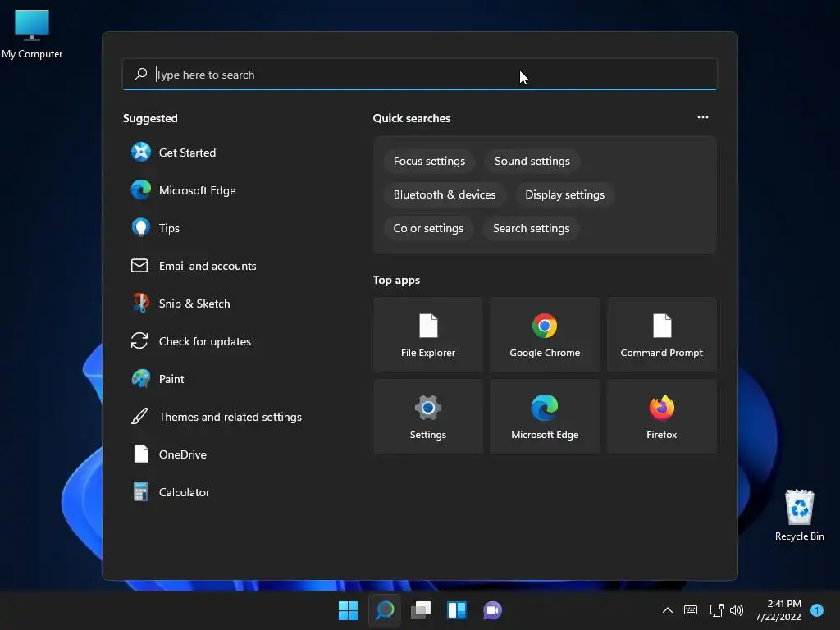Image resolution: width=840 pixels, height=630 pixels.
Task: Launch Microsoft Edge tile in Top apps
Action: coord(545,417)
